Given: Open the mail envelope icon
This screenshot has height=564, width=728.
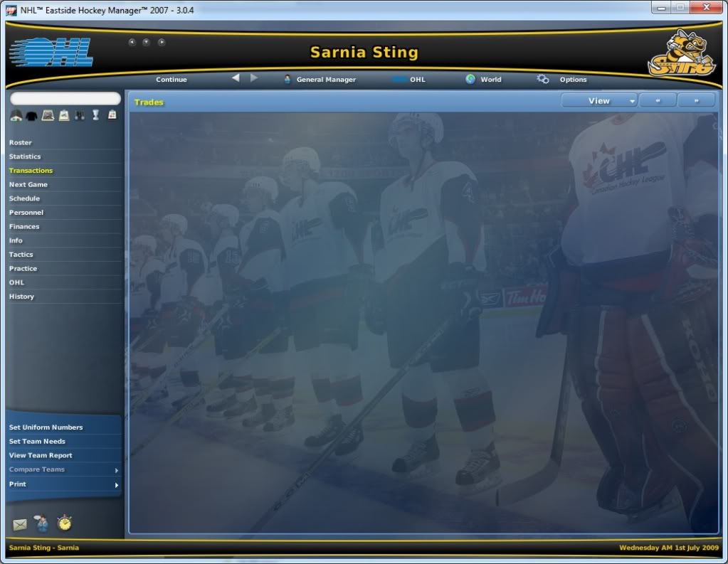Looking at the screenshot, I should 20,525.
